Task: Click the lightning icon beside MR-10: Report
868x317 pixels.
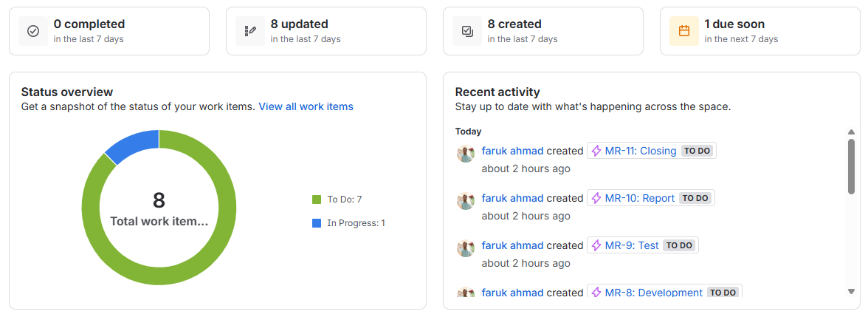Action: coord(596,198)
